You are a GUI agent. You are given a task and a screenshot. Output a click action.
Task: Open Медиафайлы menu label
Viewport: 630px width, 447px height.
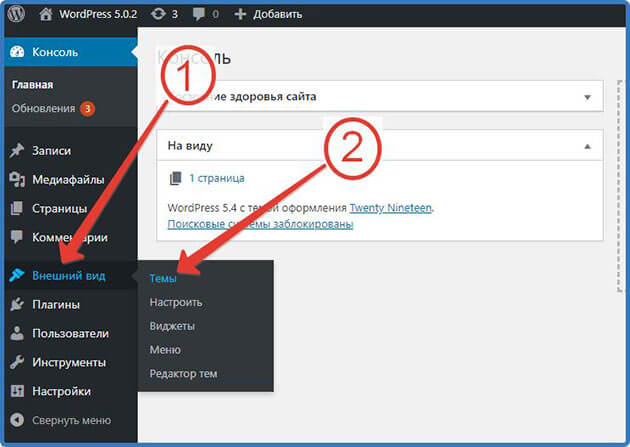pos(68,180)
